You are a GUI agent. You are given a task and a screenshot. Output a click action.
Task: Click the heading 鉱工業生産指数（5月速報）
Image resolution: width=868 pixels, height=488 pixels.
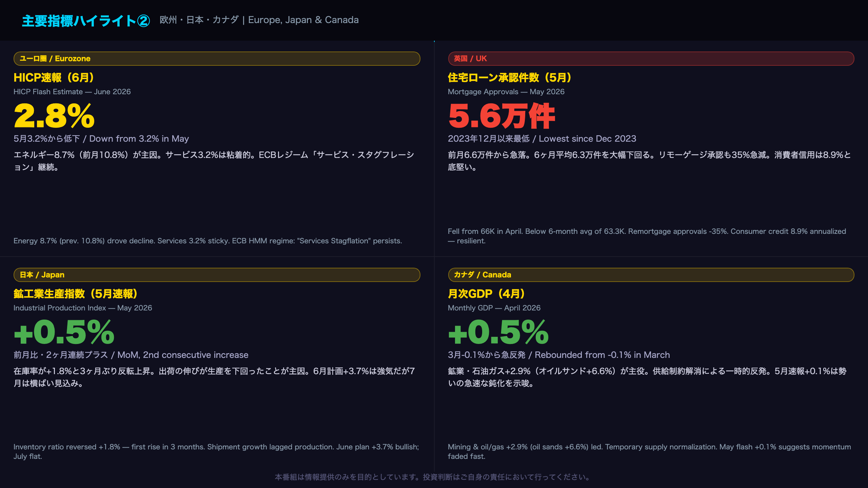[x=77, y=294]
